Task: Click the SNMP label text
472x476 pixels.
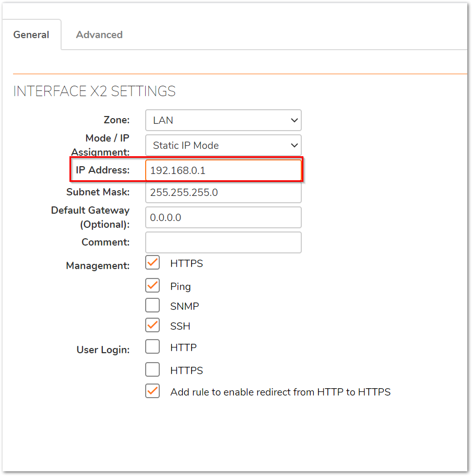Action: (x=184, y=306)
